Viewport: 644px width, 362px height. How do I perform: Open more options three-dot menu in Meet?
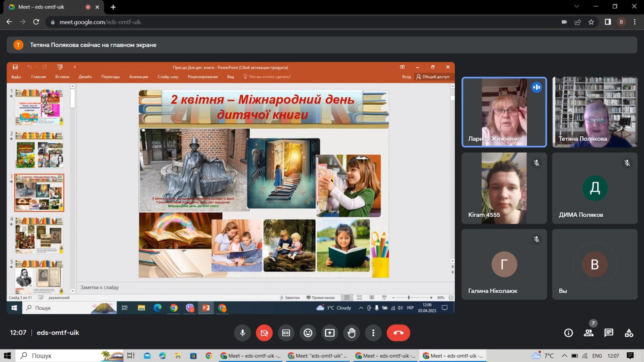point(373,333)
